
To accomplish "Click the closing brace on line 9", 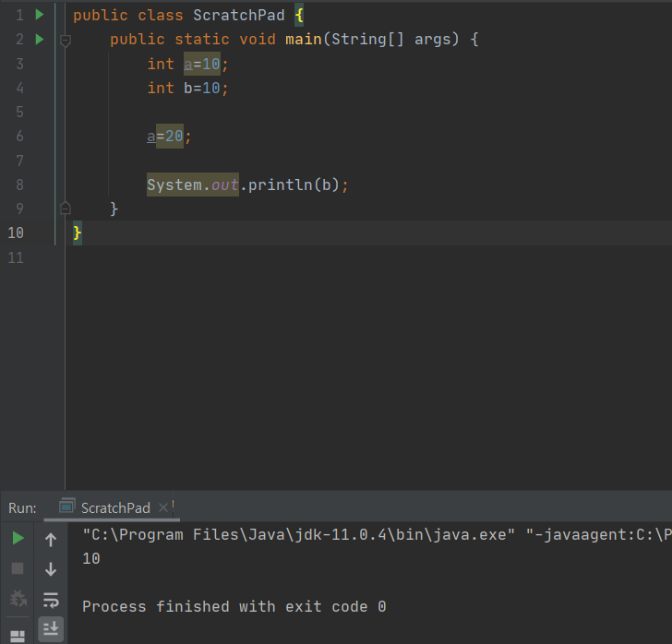I will pos(114,209).
